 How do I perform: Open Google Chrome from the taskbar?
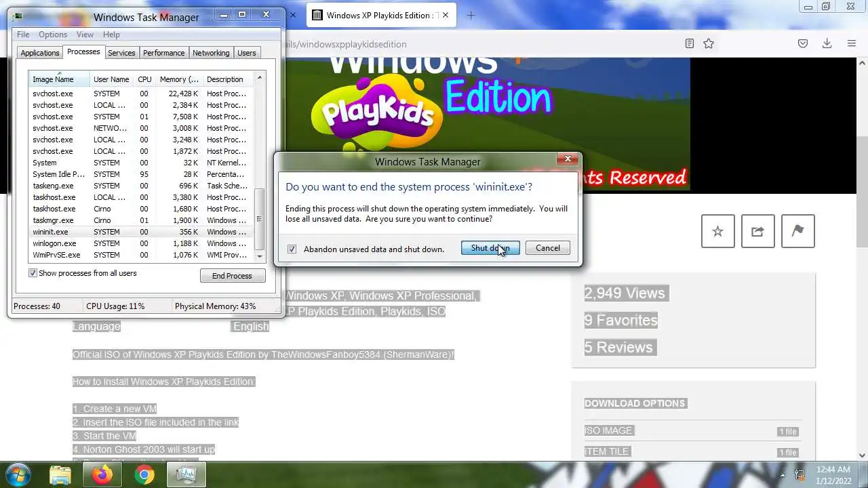[x=144, y=475]
